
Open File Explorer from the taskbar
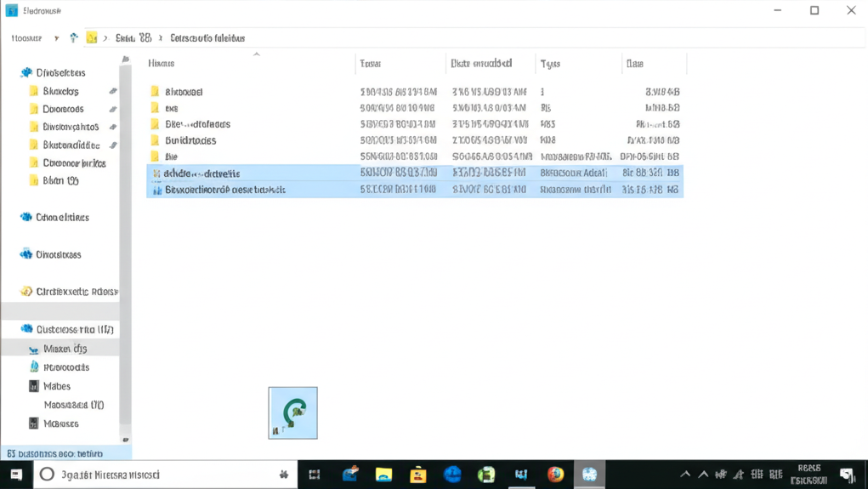point(383,475)
